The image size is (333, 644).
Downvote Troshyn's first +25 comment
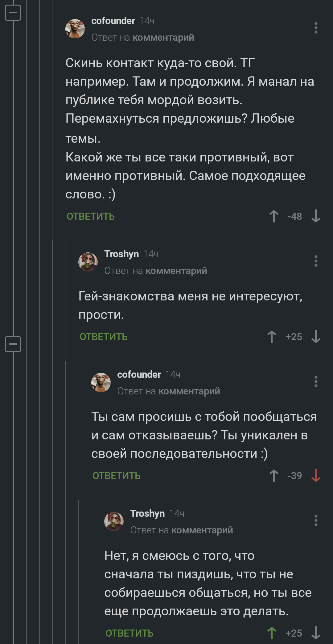click(x=316, y=336)
